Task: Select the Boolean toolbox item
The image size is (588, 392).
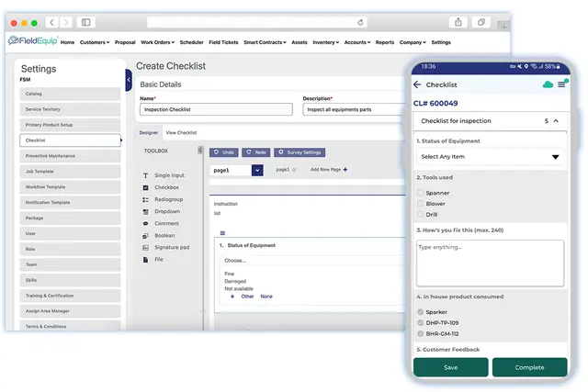Action: click(159, 235)
